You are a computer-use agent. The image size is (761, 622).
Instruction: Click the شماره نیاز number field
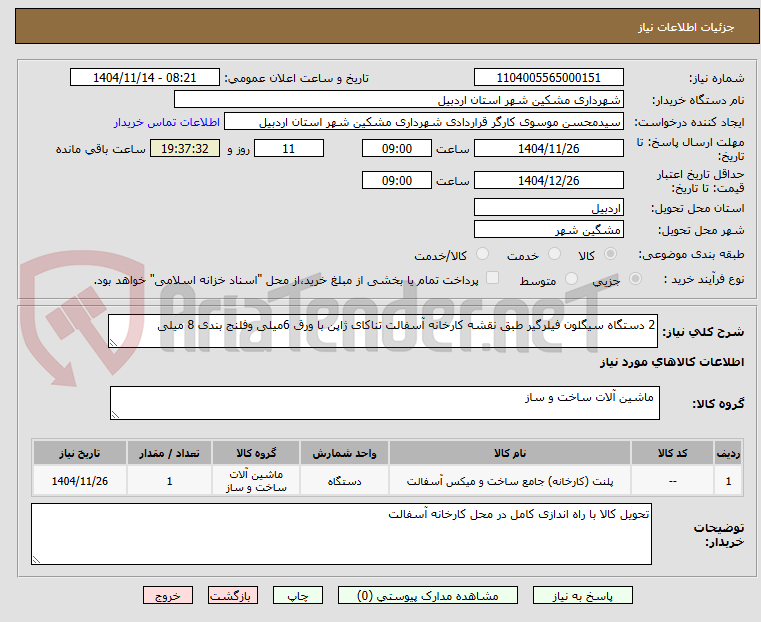[548, 78]
